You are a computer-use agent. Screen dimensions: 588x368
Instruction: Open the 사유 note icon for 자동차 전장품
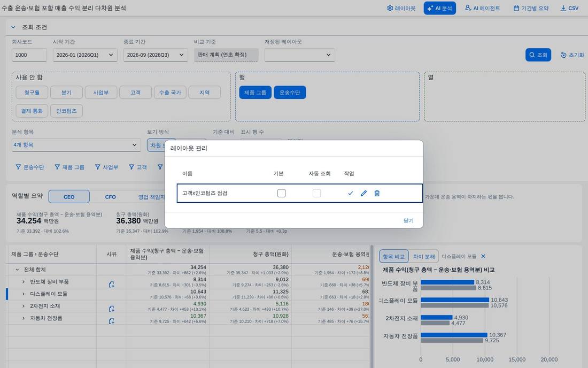tap(111, 321)
